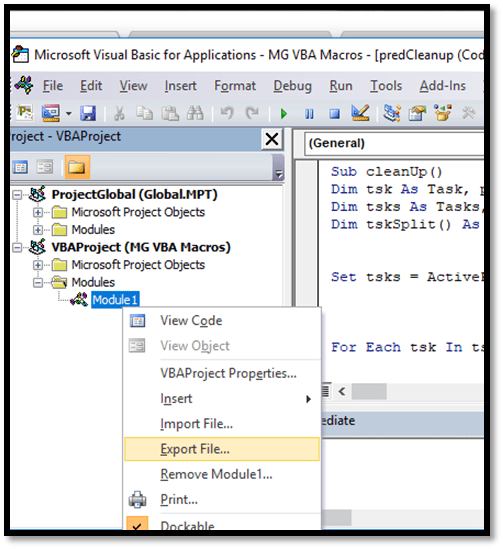Run the macro with the green play icon
The image size is (503, 549).
pyautogui.click(x=284, y=114)
